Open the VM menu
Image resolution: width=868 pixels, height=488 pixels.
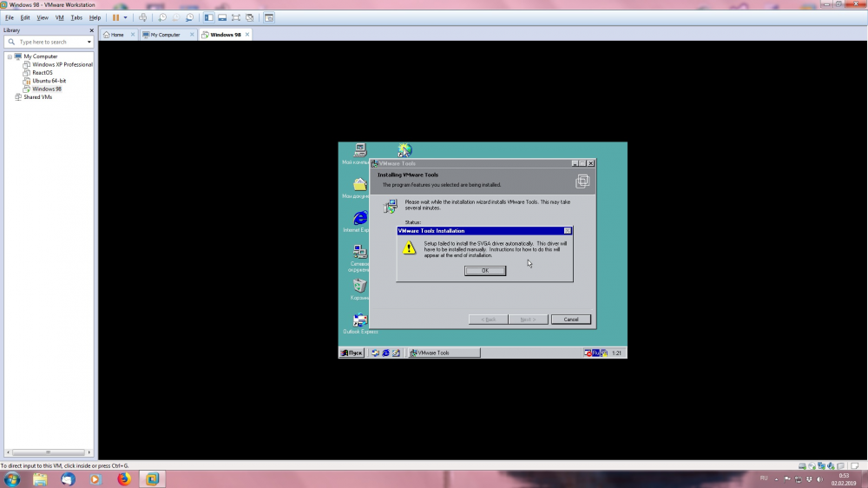click(59, 17)
